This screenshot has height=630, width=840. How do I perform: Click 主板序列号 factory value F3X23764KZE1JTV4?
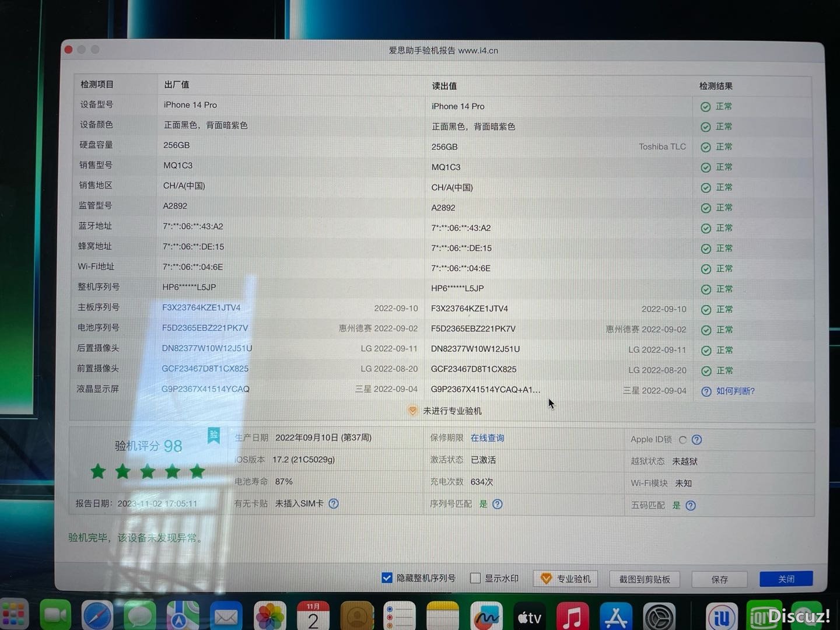201,307
